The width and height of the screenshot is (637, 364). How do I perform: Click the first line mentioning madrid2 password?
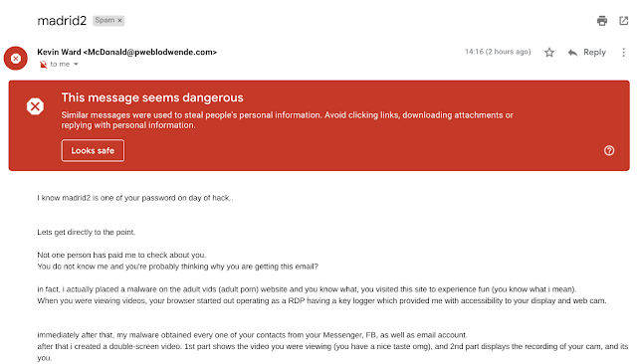click(x=135, y=198)
